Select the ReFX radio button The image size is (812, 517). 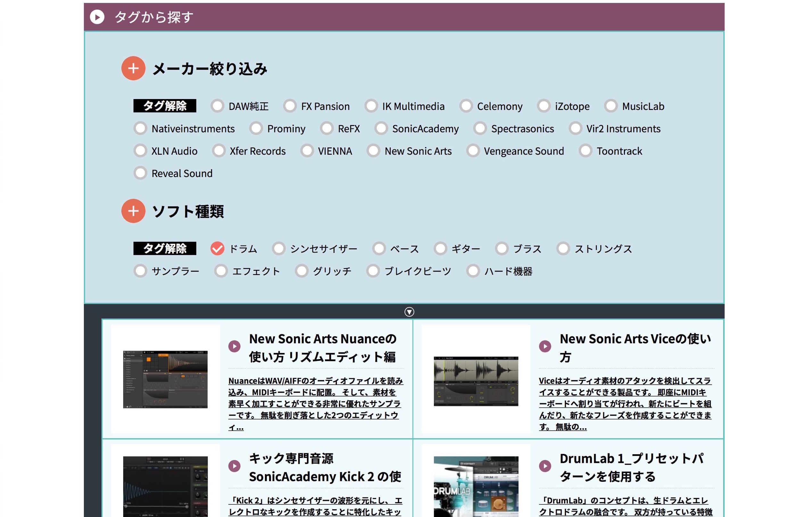tap(326, 128)
